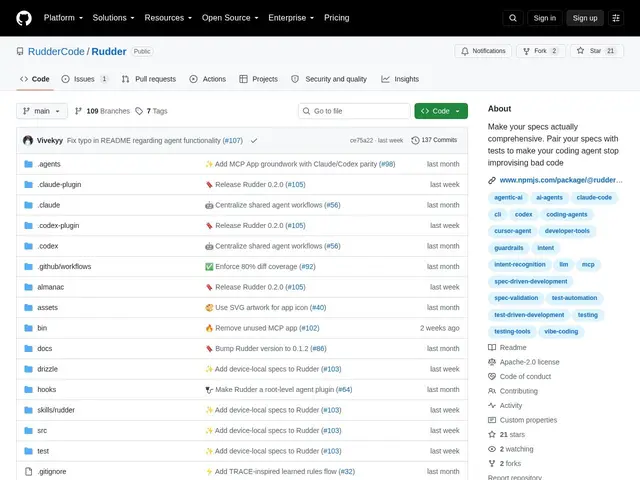Open the www.npmjs.com package link

pos(561,180)
